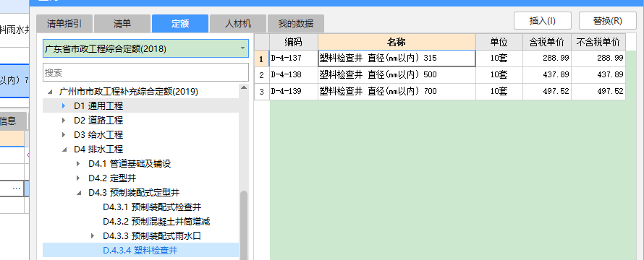Click code cell D-4-137
Screen dimensions: 644x260
click(294, 58)
